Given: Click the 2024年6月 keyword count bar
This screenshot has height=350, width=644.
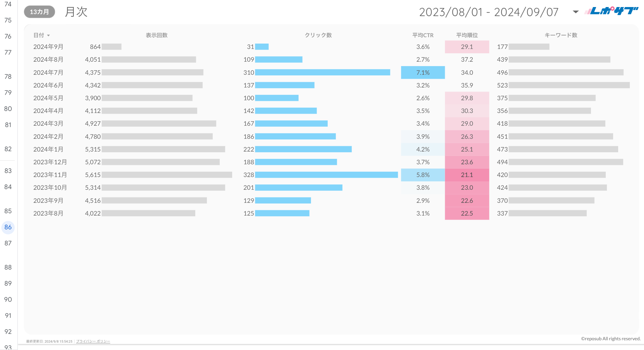Looking at the screenshot, I should (x=569, y=85).
